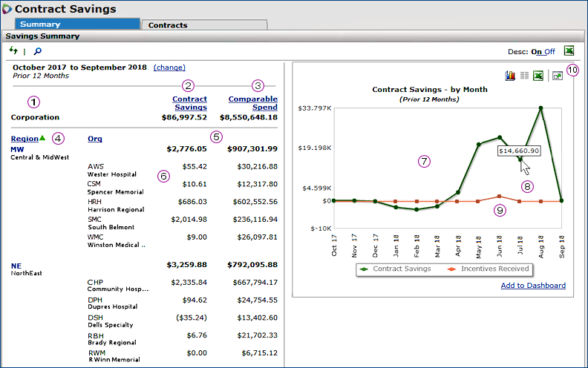The height and width of the screenshot is (368, 588).
Task: Click the change date range link
Action: click(x=169, y=67)
